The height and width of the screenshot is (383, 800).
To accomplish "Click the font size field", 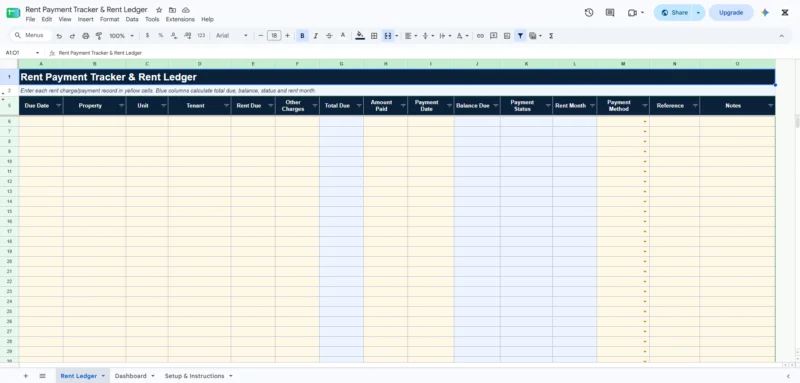I will click(274, 36).
